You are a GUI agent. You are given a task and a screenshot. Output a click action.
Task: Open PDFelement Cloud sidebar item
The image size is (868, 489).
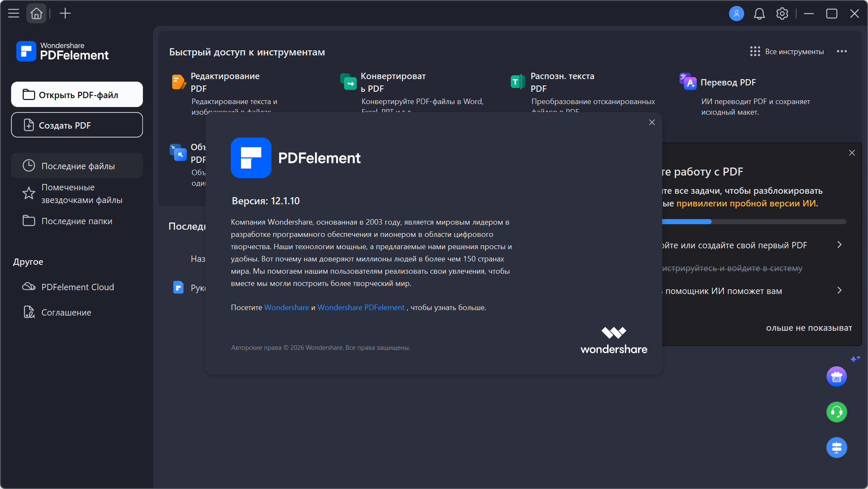77,287
